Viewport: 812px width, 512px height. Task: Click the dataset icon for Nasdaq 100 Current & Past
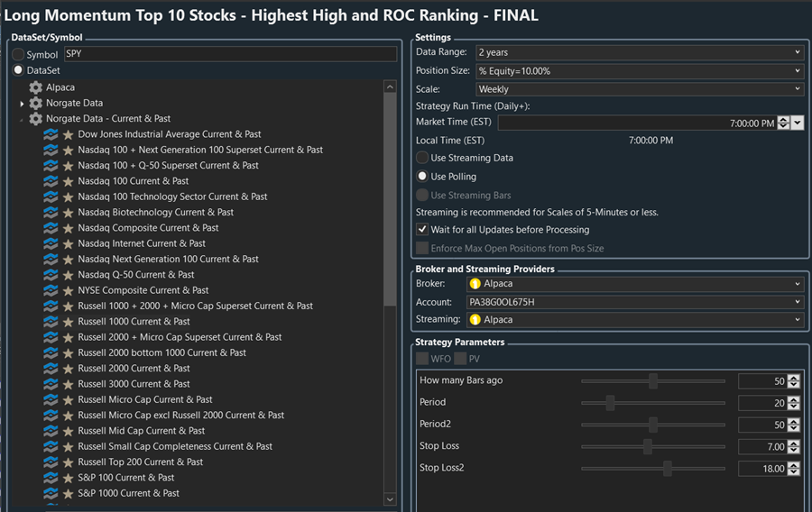[x=51, y=181]
